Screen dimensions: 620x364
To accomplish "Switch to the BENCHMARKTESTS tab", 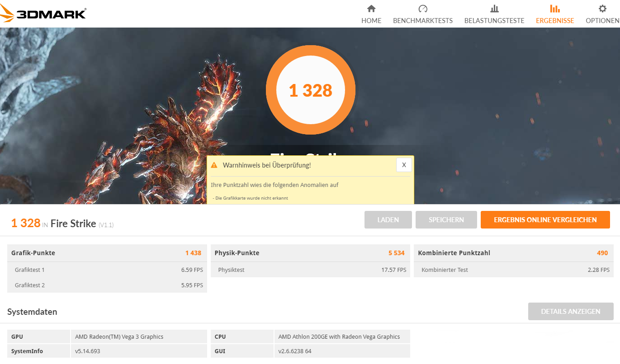I will [423, 21].
